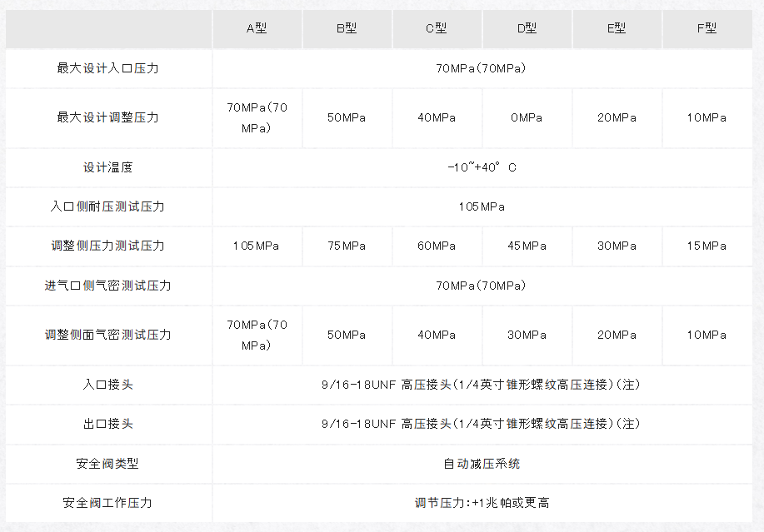
Task: Select 50MPa in 调整侧面气密测试压力 row
Action: 347,335
